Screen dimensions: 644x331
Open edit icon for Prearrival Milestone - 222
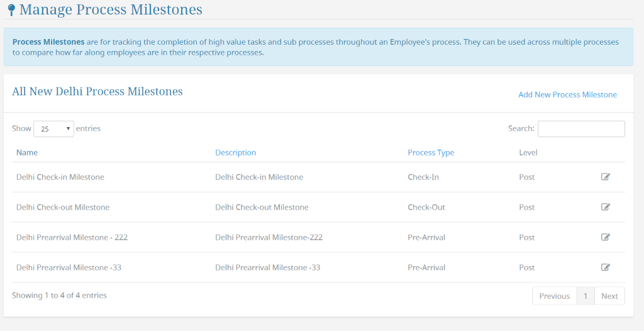tap(606, 237)
